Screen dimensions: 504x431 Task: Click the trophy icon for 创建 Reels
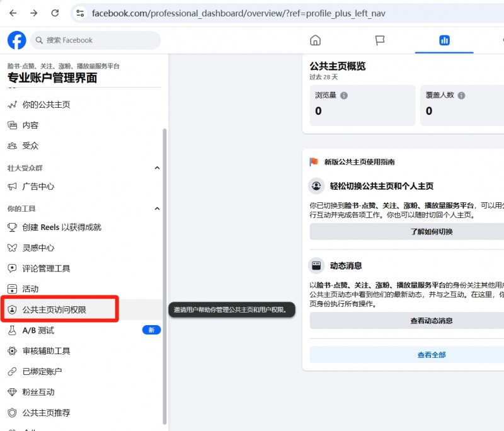[12, 227]
